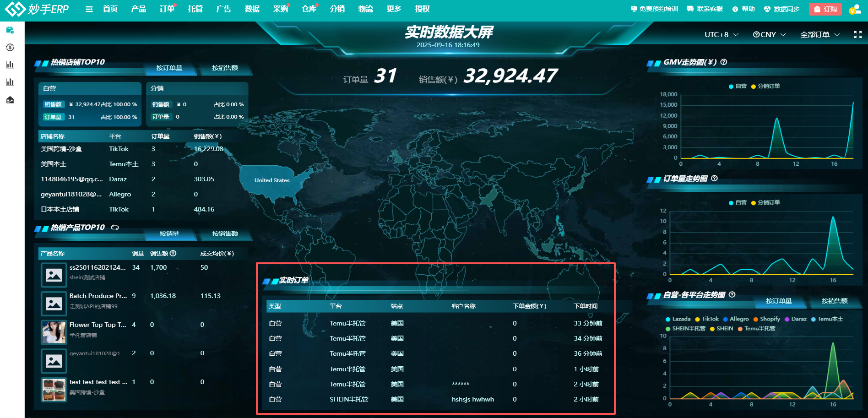The width and height of the screenshot is (868, 418).
Task: Click the total sales figure 32,924.47
Action: pos(510,76)
